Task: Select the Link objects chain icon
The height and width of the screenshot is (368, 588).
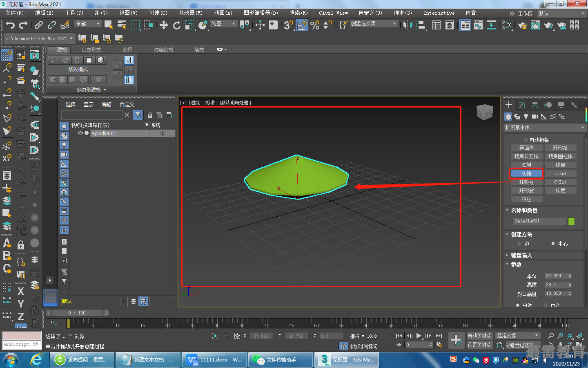Action: tap(39, 25)
